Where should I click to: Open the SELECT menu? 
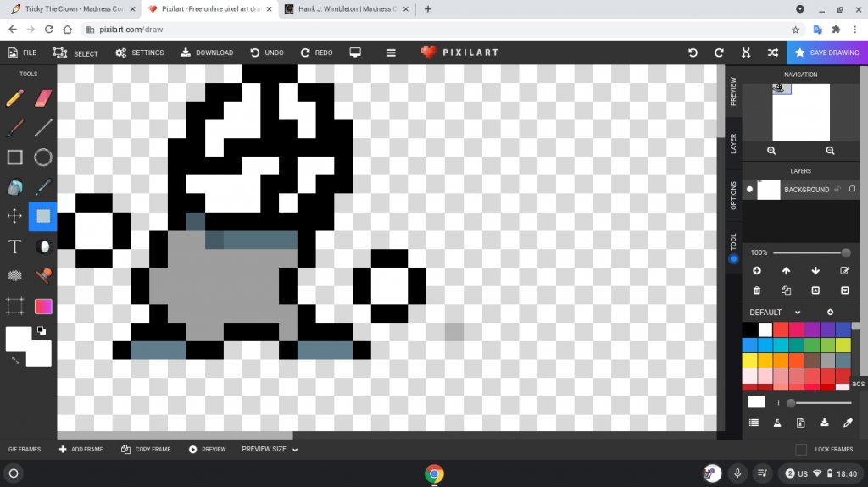(75, 53)
